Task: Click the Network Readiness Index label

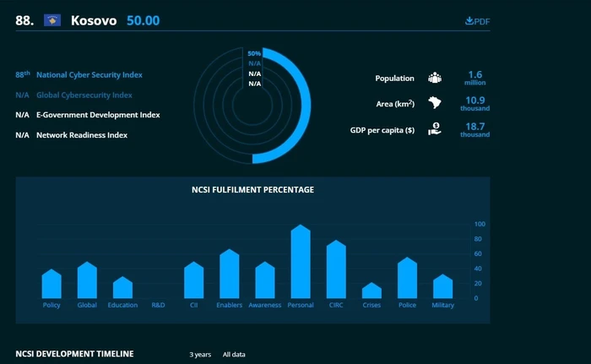Action: click(x=82, y=135)
